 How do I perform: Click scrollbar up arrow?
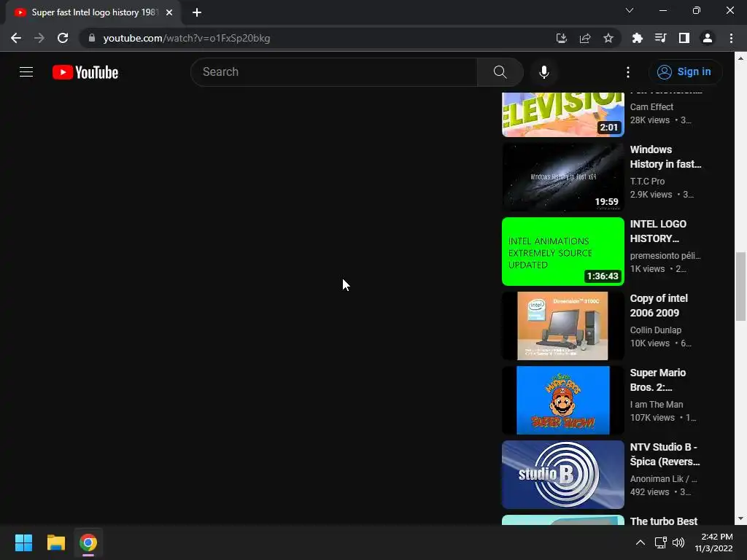click(x=740, y=58)
